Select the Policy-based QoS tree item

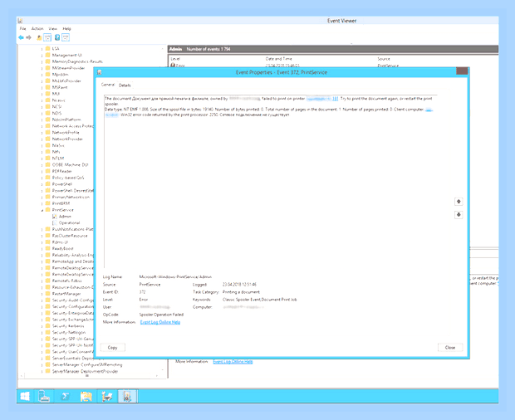coord(68,178)
